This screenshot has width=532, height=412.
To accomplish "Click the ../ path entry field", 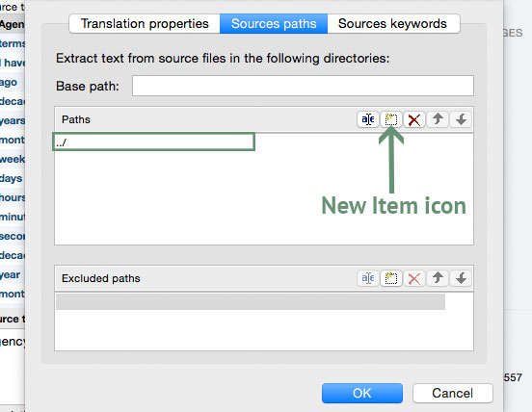I will pyautogui.click(x=153, y=142).
